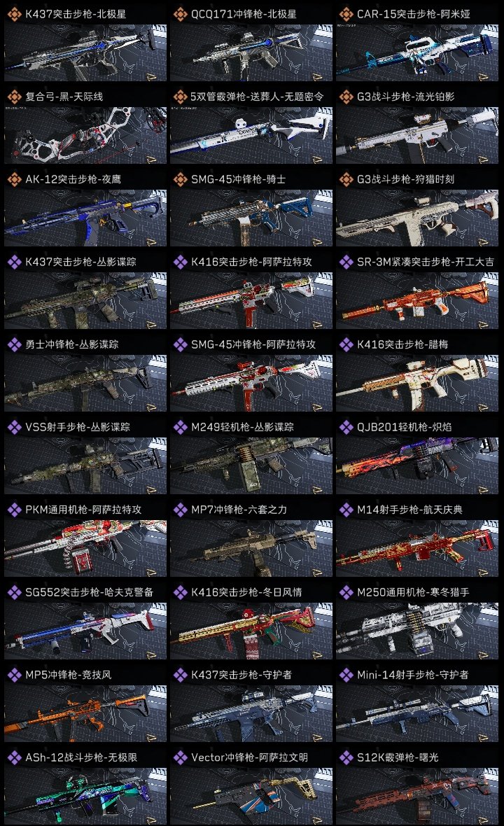Open the M250通用机枪-寒冬猎手 skin preview
Screen dimensions: 504x826
pyautogui.click(x=417, y=631)
